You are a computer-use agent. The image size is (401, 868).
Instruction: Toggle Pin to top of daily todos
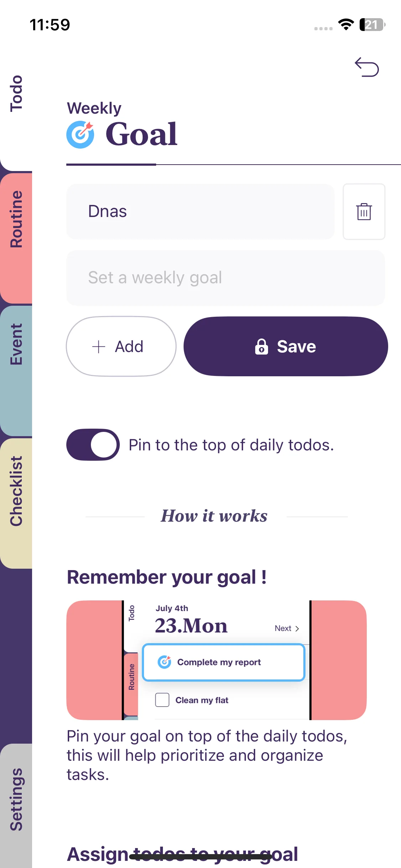pos(93,445)
